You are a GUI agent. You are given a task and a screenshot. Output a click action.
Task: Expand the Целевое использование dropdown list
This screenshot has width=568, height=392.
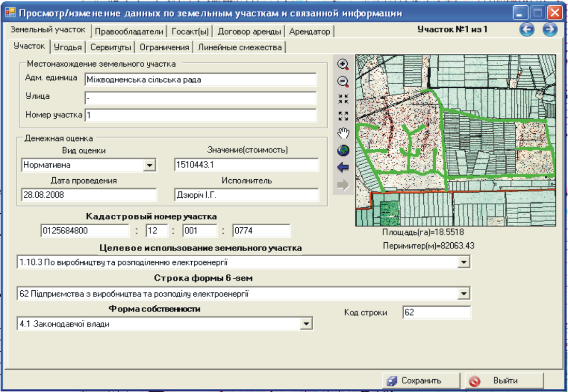coord(465,262)
